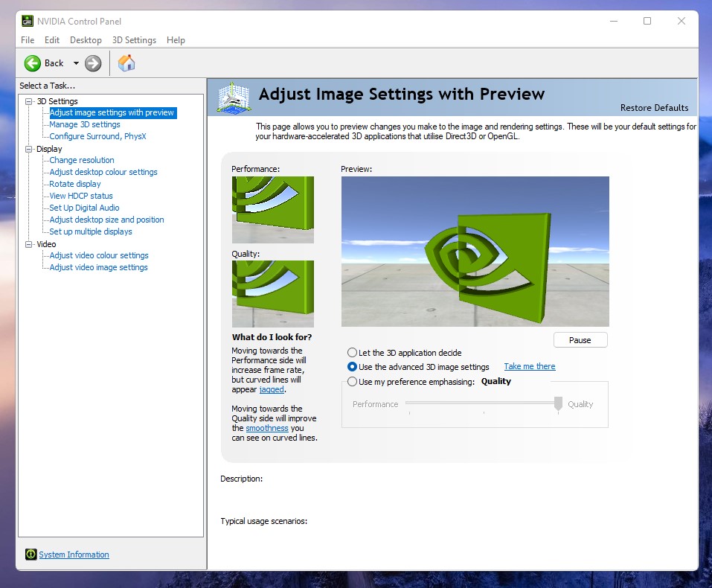Open Set Up Digital Audio task
Image resolution: width=712 pixels, height=588 pixels.
(x=84, y=208)
